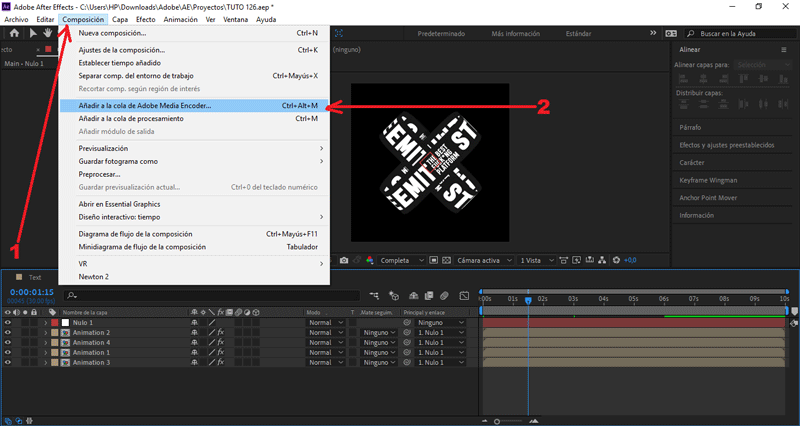This screenshot has width=800, height=426.
Task: Open the track matte dropdown for Animation 4
Action: (379, 343)
